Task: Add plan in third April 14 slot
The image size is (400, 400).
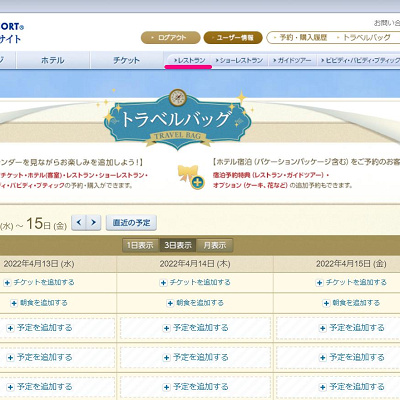Action: [195, 387]
